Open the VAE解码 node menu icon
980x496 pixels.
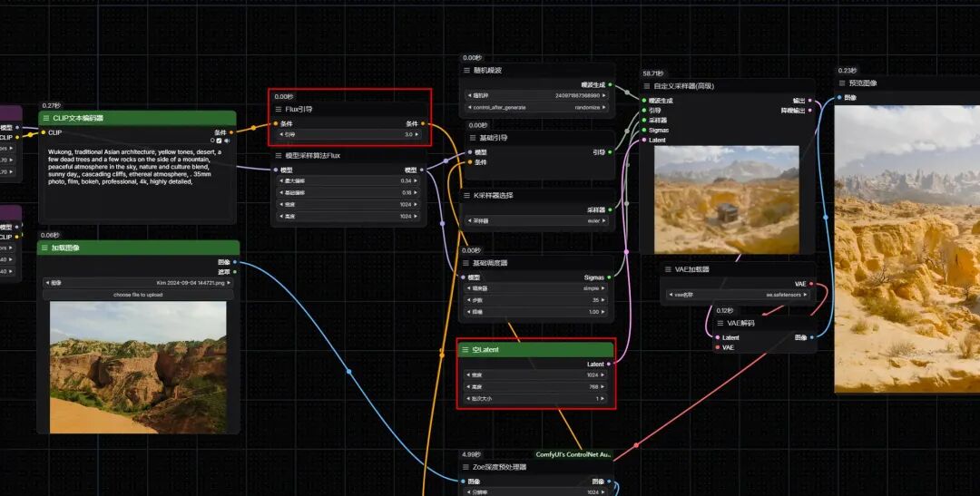tap(720, 323)
